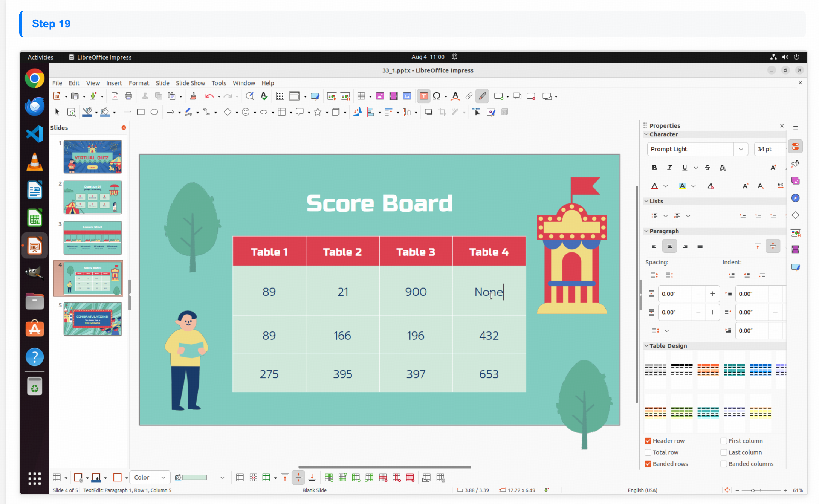This screenshot has width=819, height=504.
Task: Click the Italic icon in Character section
Action: click(669, 168)
